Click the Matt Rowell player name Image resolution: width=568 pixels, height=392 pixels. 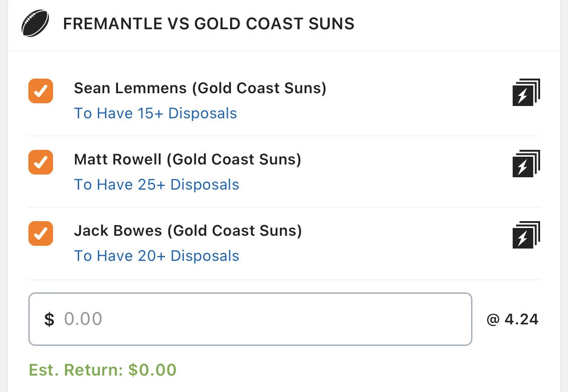(118, 159)
